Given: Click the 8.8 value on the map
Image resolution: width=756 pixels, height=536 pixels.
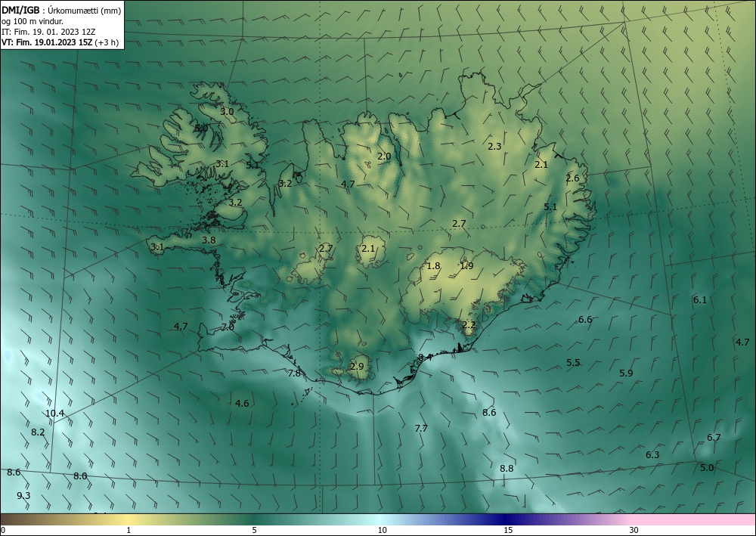Looking at the screenshot, I should point(507,469).
